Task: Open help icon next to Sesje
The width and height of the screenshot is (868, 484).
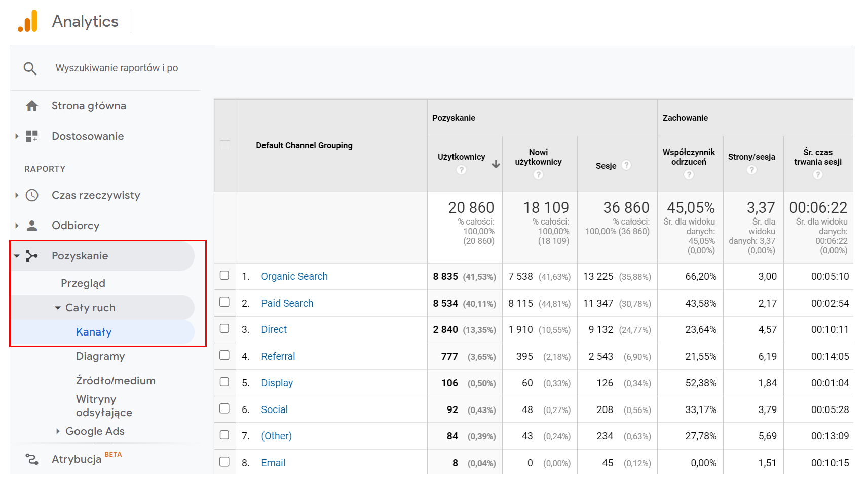Action: coord(626,165)
